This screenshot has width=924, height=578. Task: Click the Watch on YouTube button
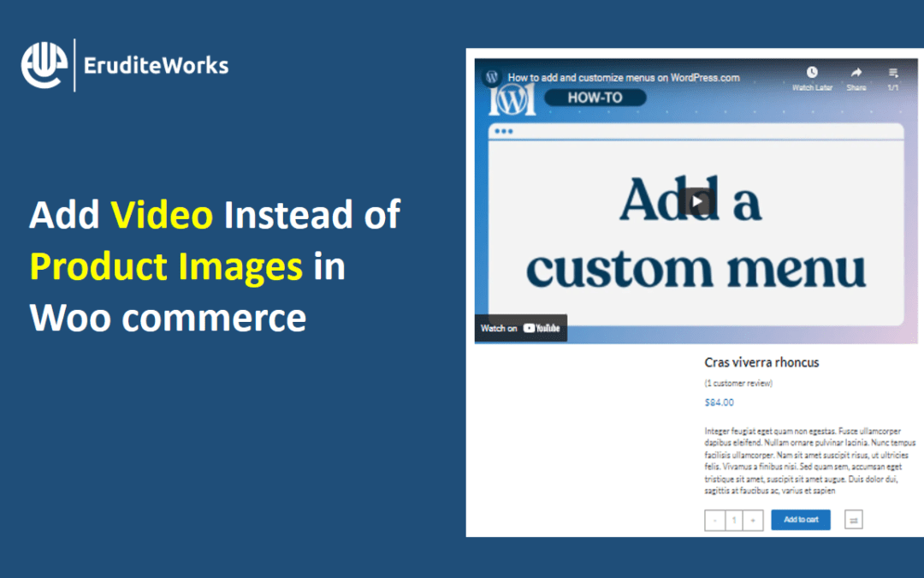(x=521, y=328)
